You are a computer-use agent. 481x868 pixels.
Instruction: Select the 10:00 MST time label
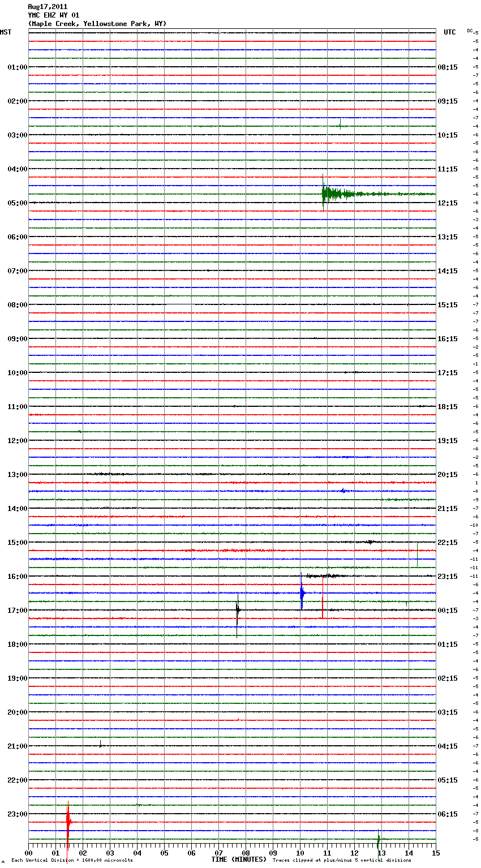18,373
